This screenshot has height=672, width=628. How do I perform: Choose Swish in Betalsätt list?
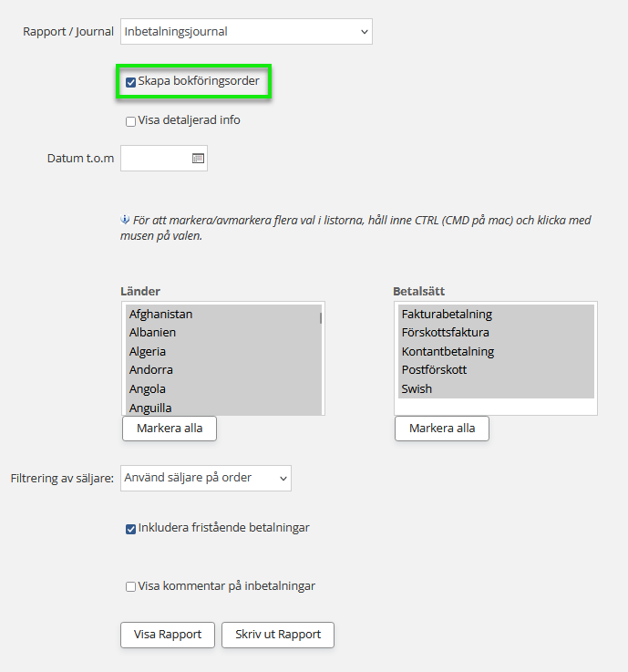pos(417,389)
